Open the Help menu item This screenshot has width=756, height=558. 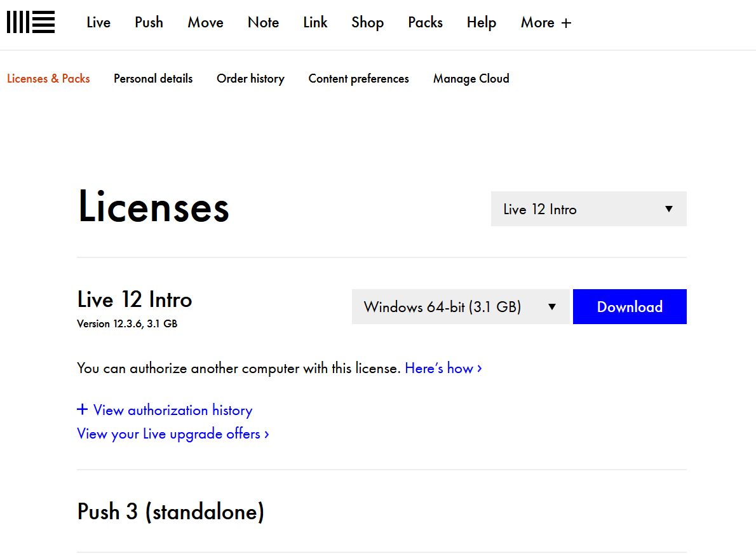click(481, 22)
